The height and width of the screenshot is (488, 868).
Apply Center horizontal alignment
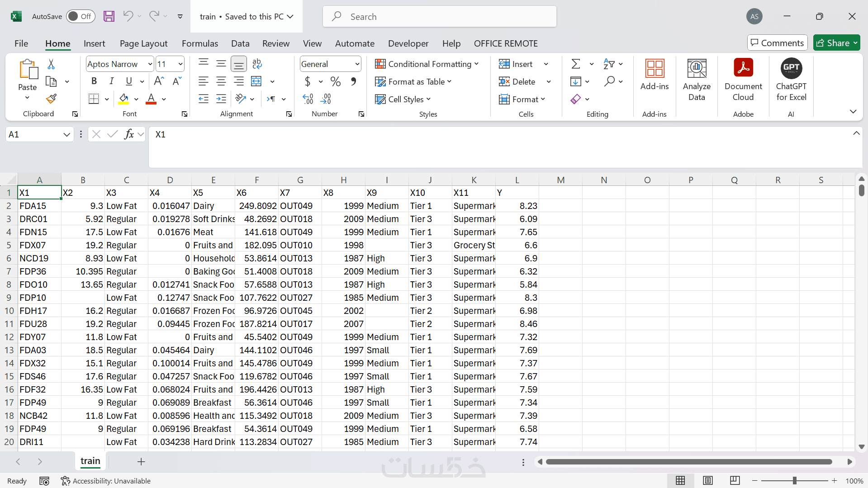[221, 81]
